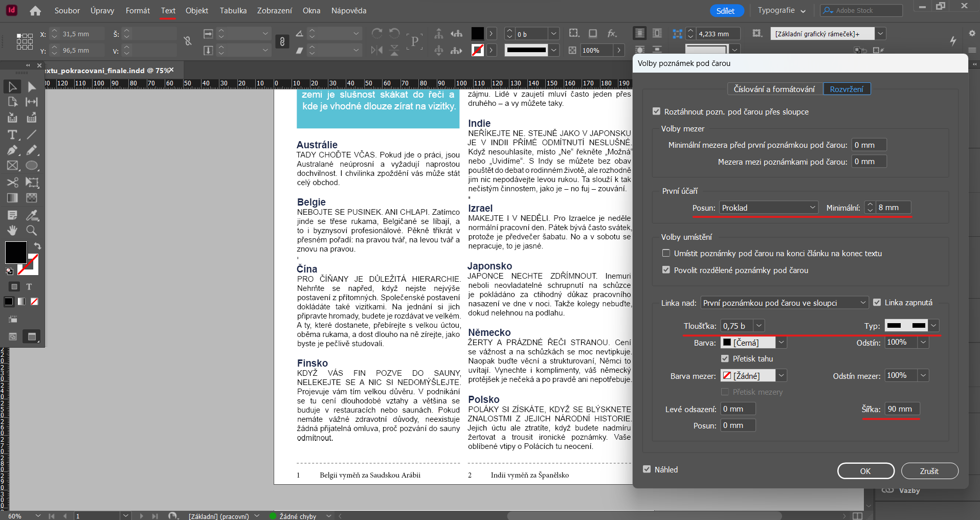Viewport: 980px width, 520px height.
Task: Select the Gradient Swatch tool
Action: pos(13,198)
